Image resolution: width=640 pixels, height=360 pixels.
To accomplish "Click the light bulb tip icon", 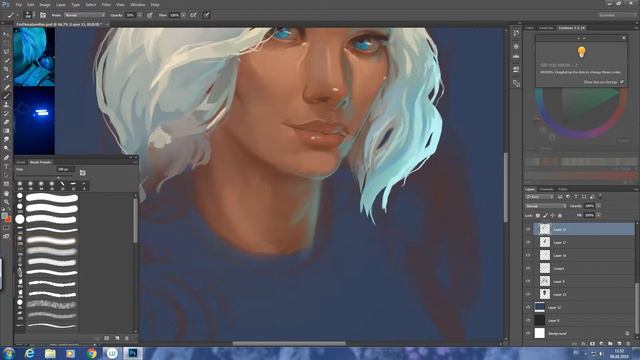I will [581, 52].
